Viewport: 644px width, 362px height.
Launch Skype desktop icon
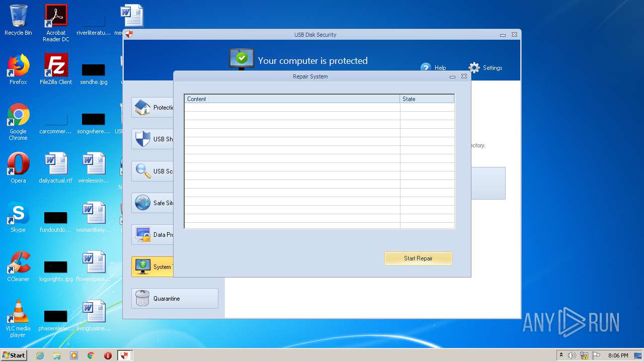18,218
